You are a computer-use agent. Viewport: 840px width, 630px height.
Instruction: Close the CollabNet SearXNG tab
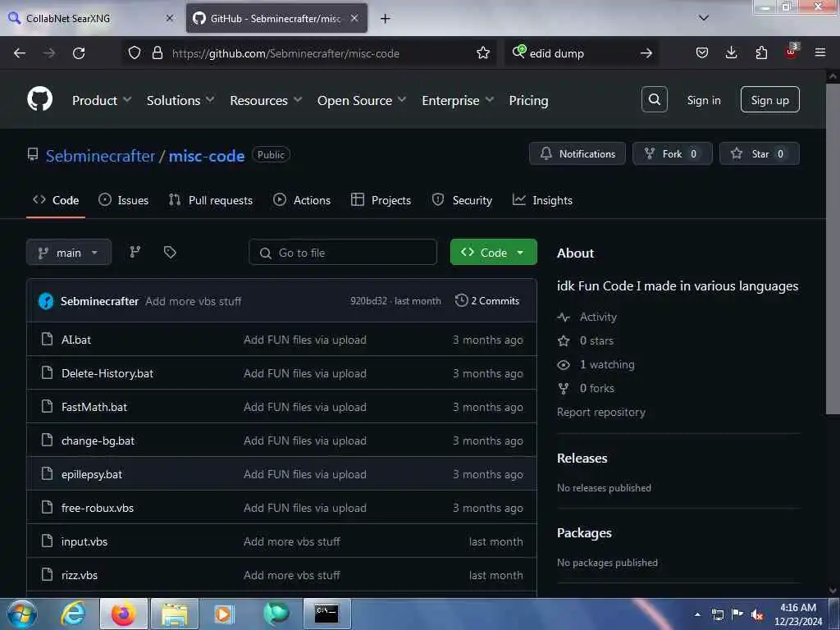[169, 18]
